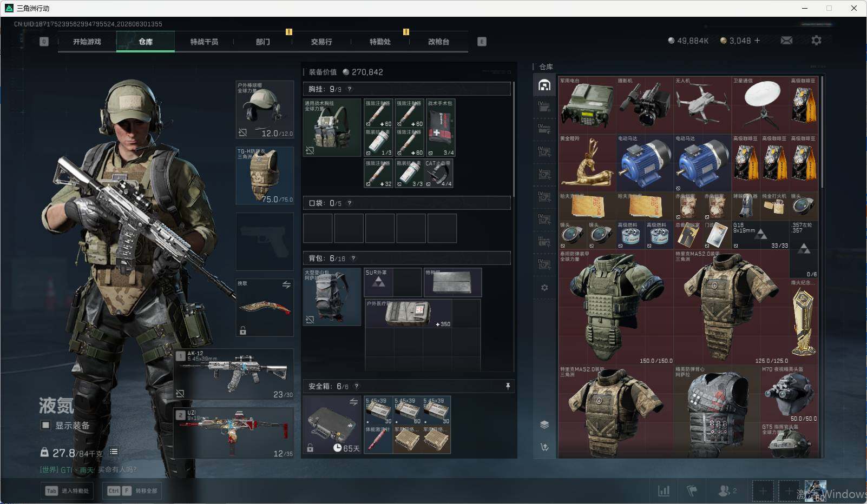This screenshot has height=504, width=867.
Task: Open the world chat message line
Action: click(x=88, y=469)
